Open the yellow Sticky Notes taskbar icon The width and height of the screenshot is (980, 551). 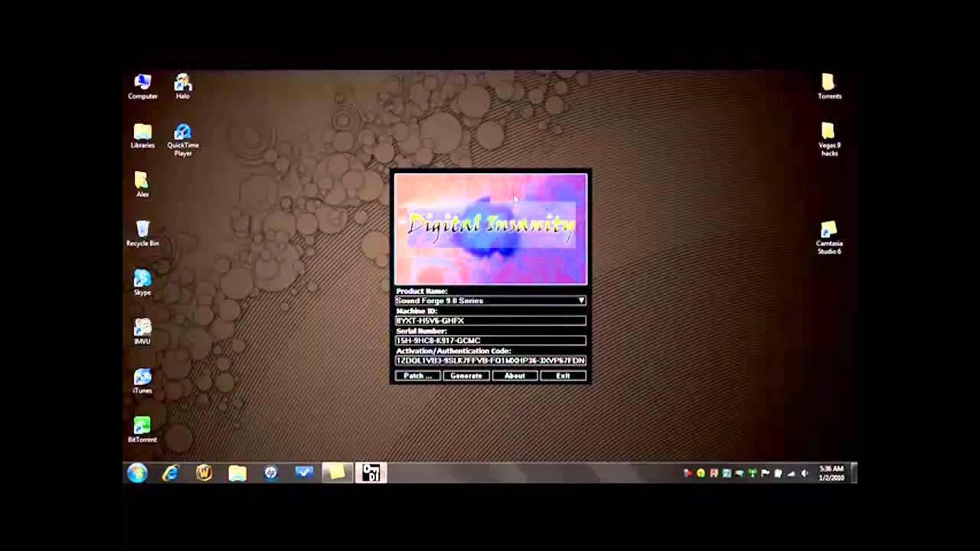point(336,473)
